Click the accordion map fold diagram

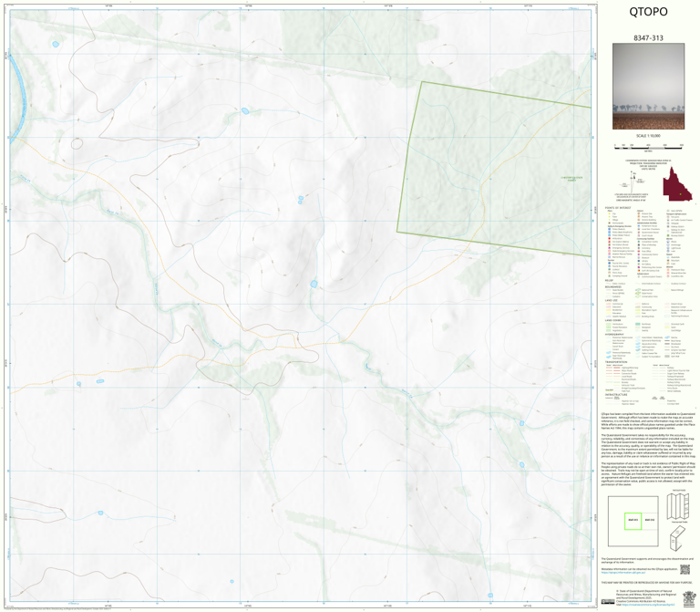click(678, 506)
